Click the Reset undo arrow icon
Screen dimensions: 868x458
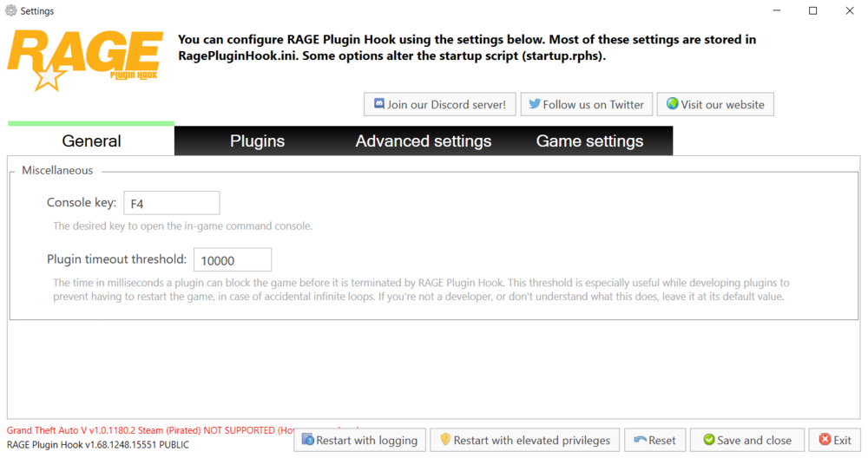pos(640,439)
